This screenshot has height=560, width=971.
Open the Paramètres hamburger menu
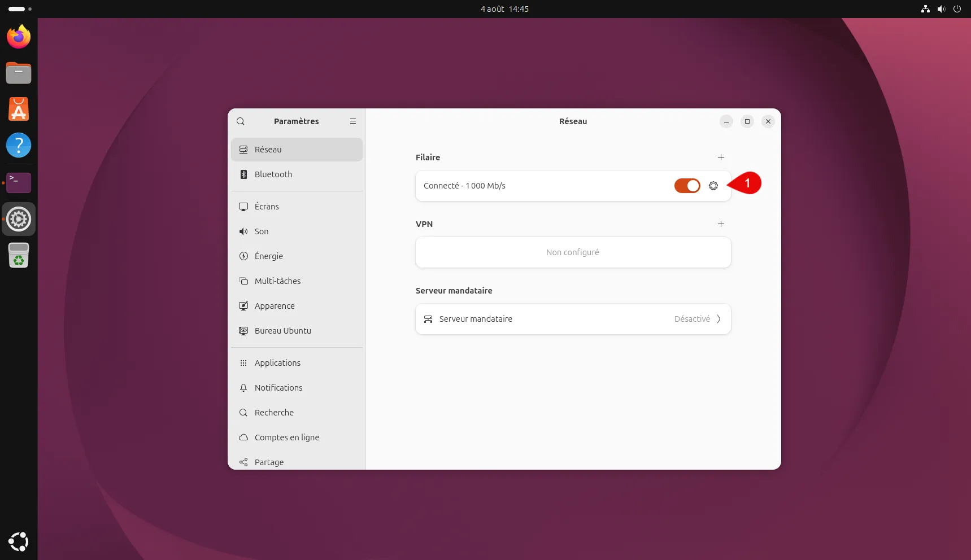(x=353, y=121)
